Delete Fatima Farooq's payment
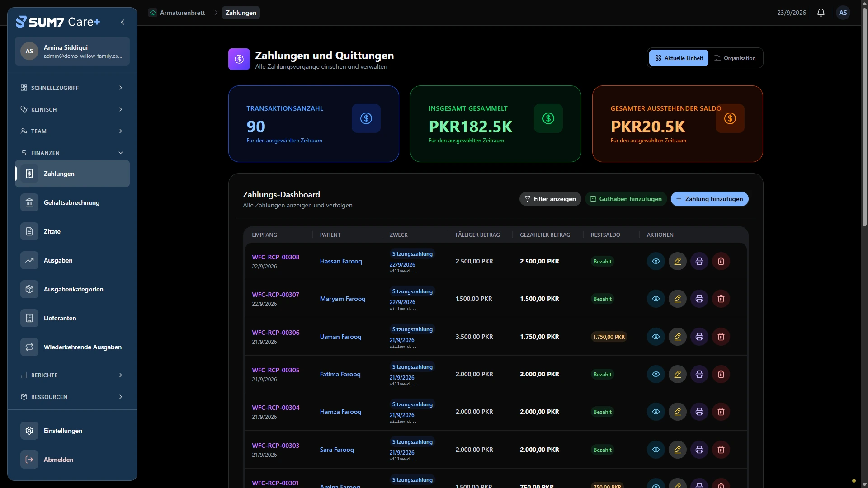868x488 pixels. pyautogui.click(x=721, y=374)
